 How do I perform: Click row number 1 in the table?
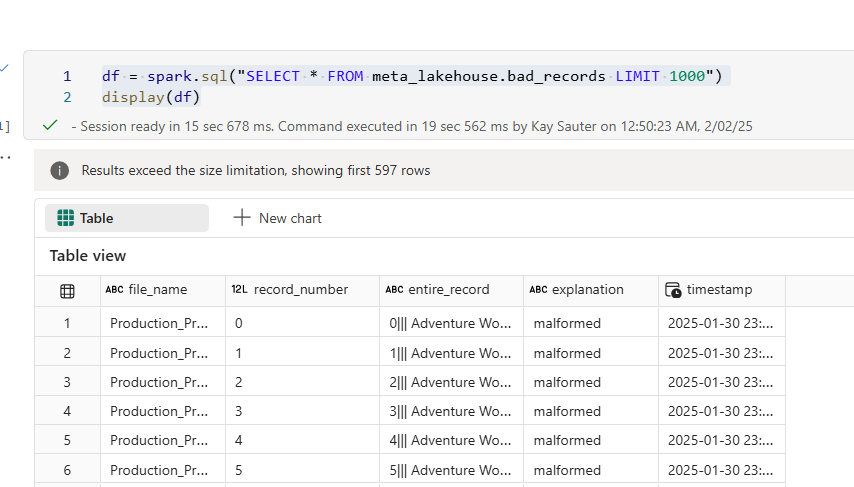[67, 323]
